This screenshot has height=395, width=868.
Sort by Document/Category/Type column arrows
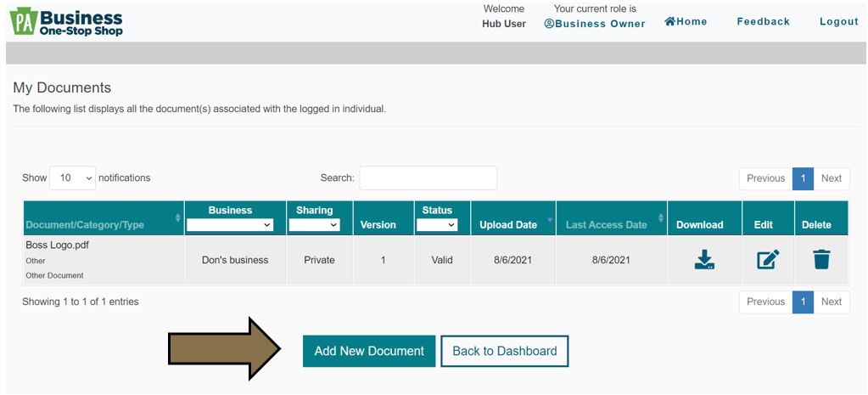(x=177, y=217)
